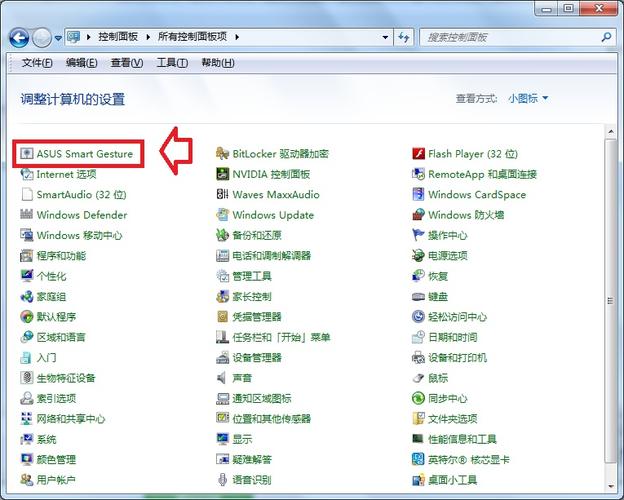Open the 区域和语言 item
Viewport: 624px width, 500px height.
pos(53,337)
